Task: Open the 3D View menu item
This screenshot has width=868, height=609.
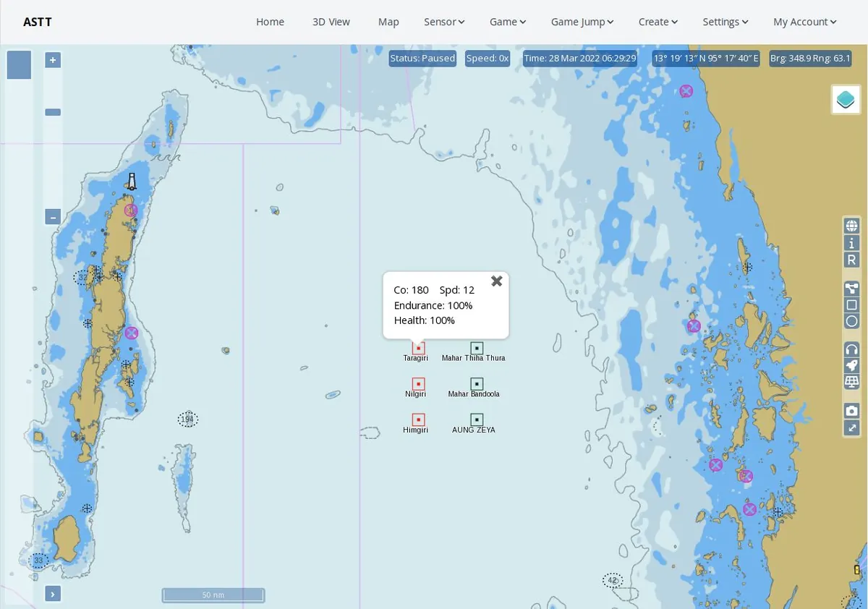Action: tap(331, 22)
